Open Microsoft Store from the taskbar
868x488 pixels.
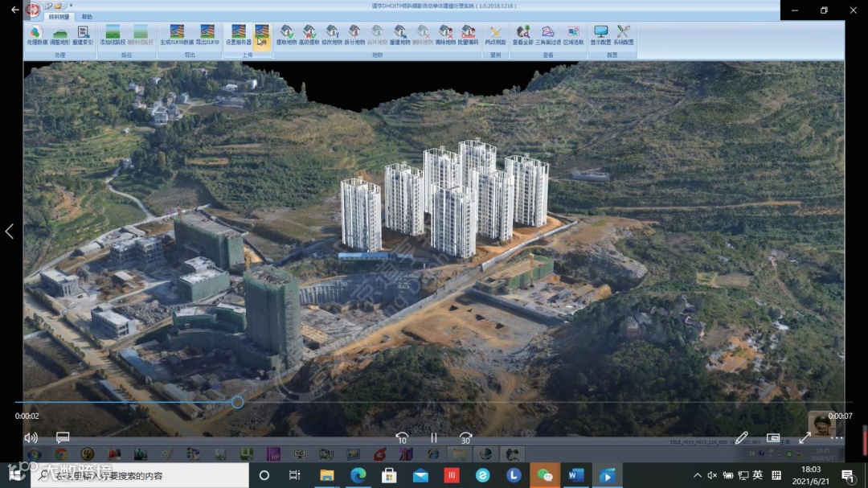pyautogui.click(x=389, y=475)
